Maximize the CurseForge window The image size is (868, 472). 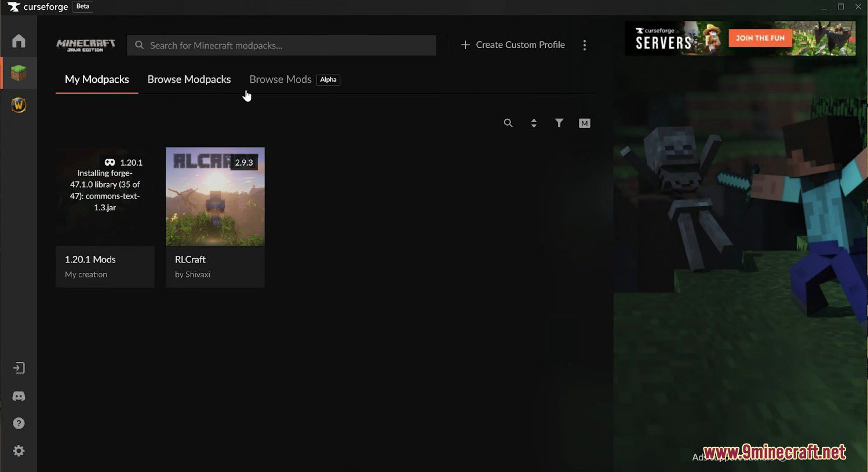(841, 7)
